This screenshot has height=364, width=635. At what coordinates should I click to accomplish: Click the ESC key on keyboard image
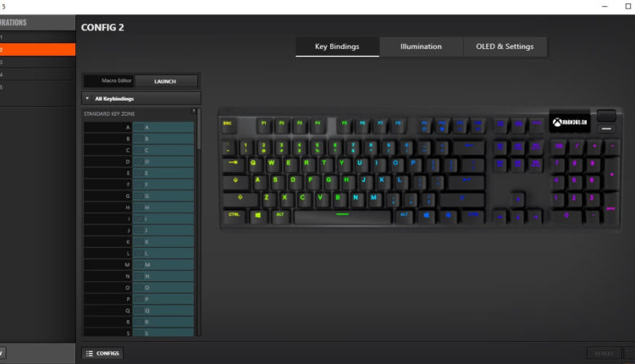point(228,125)
